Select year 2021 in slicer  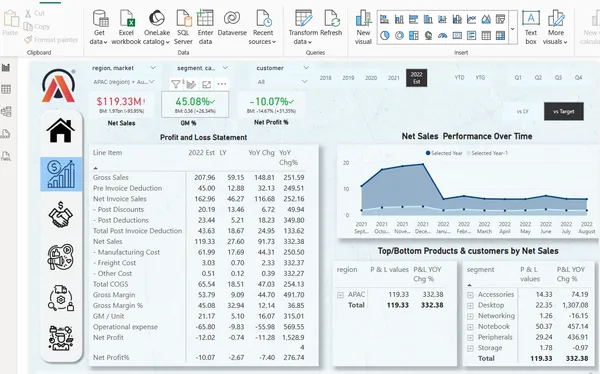(393, 78)
